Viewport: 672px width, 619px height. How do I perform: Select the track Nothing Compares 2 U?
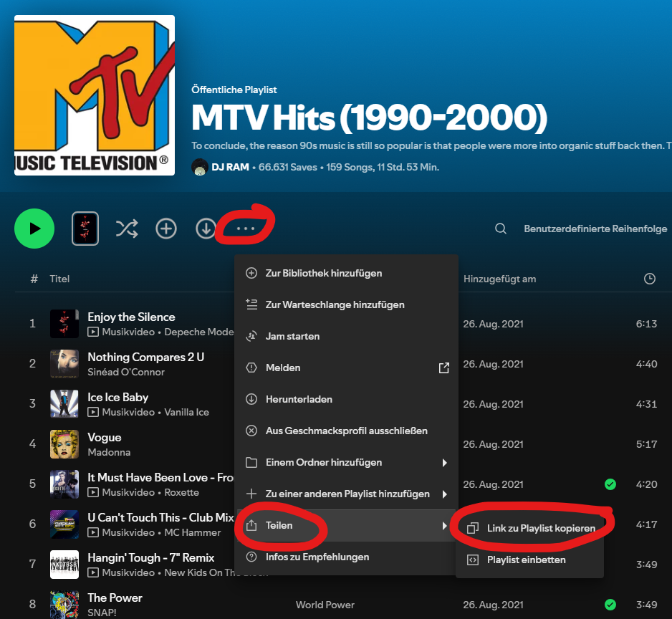145,357
